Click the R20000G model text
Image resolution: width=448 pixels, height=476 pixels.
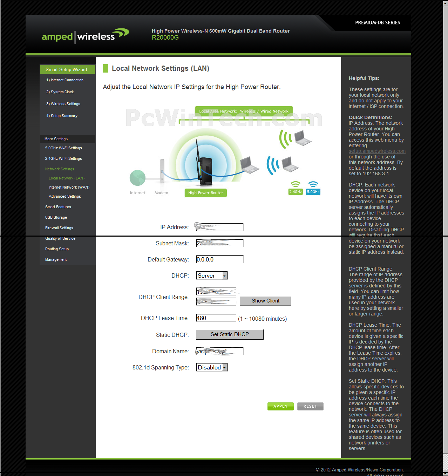[x=165, y=38]
